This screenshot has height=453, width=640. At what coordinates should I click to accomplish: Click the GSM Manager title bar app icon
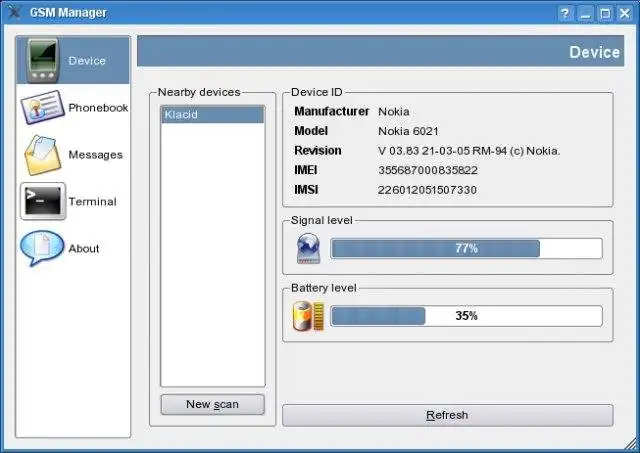13,11
